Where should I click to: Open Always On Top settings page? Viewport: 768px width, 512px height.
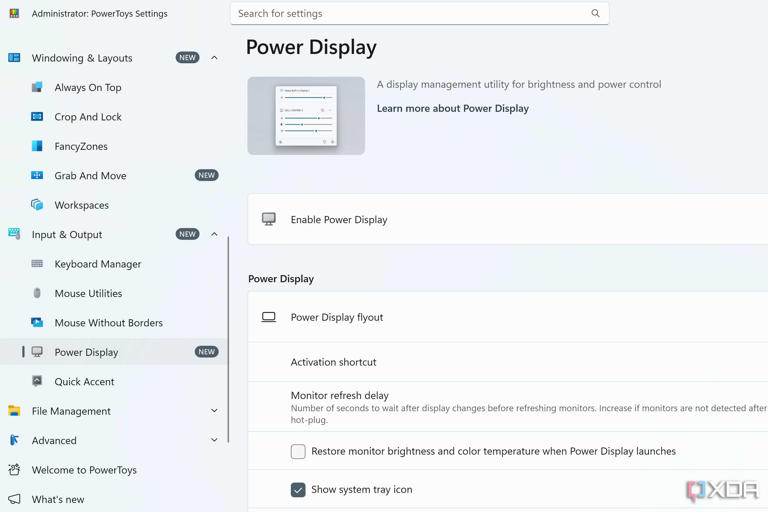coord(114,87)
